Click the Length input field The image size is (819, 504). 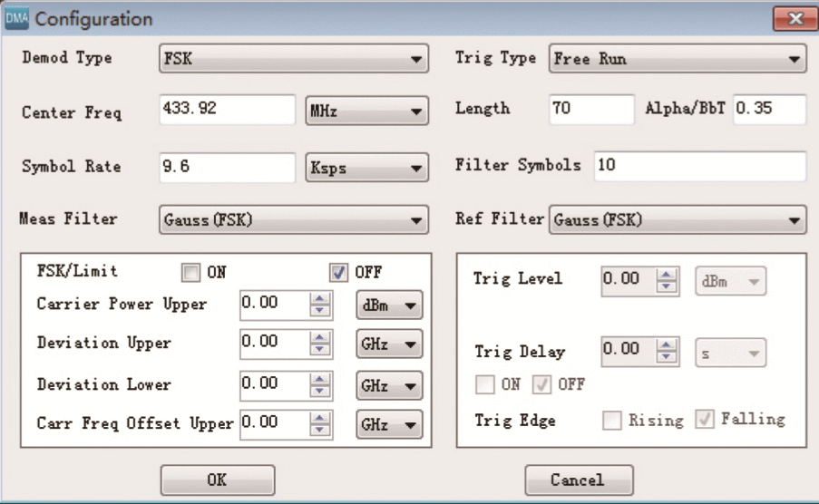coord(591,109)
